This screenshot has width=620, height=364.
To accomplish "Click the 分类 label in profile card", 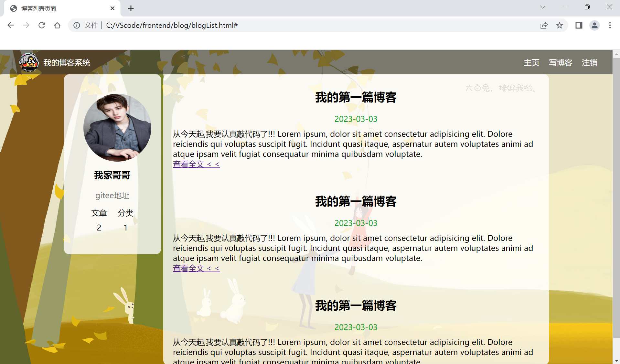I will [126, 213].
